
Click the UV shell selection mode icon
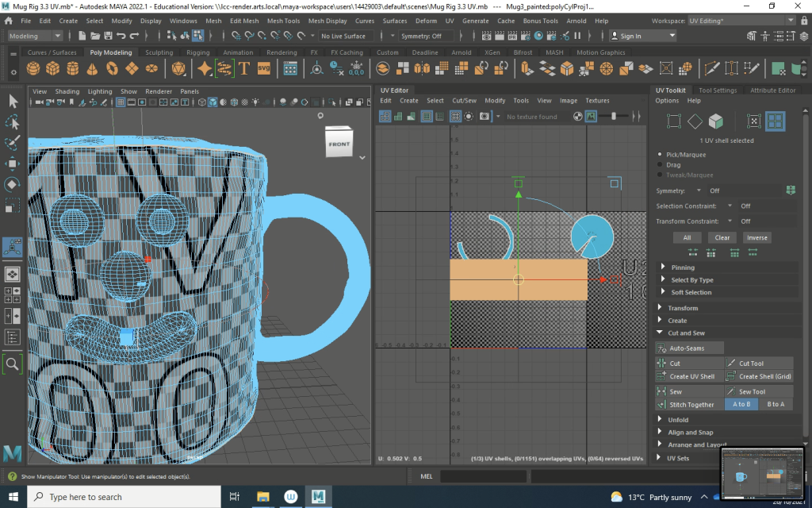pyautogui.click(x=776, y=121)
